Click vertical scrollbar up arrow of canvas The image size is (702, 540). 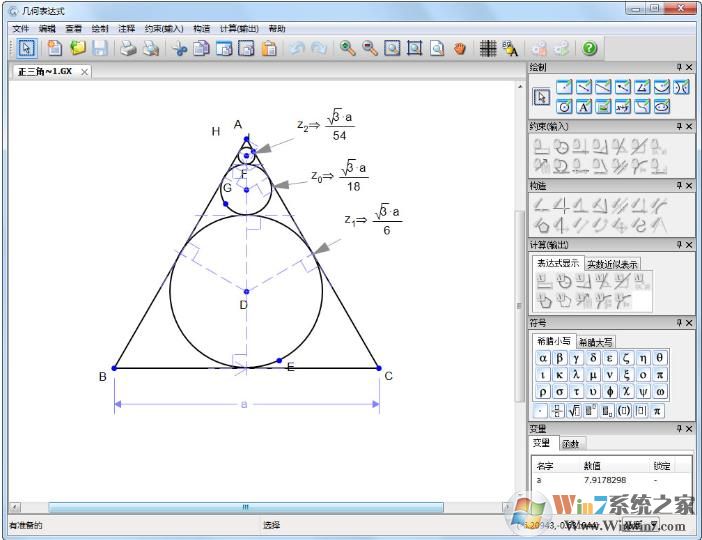520,86
